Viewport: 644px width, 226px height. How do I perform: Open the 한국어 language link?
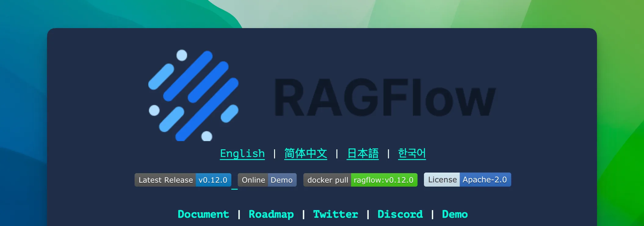pyautogui.click(x=412, y=153)
